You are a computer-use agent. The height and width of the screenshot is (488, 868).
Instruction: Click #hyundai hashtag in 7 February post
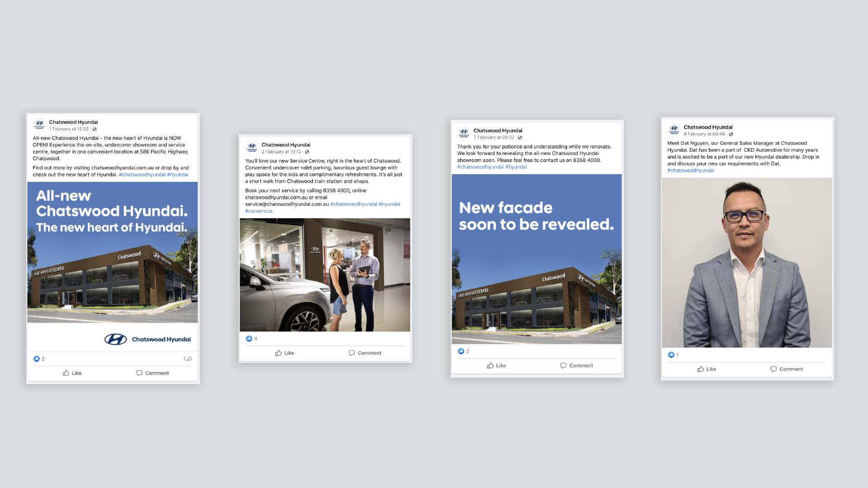click(x=516, y=167)
